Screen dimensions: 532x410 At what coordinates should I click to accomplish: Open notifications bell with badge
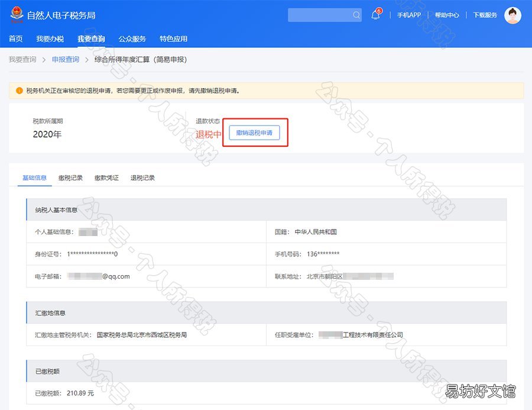pos(376,15)
